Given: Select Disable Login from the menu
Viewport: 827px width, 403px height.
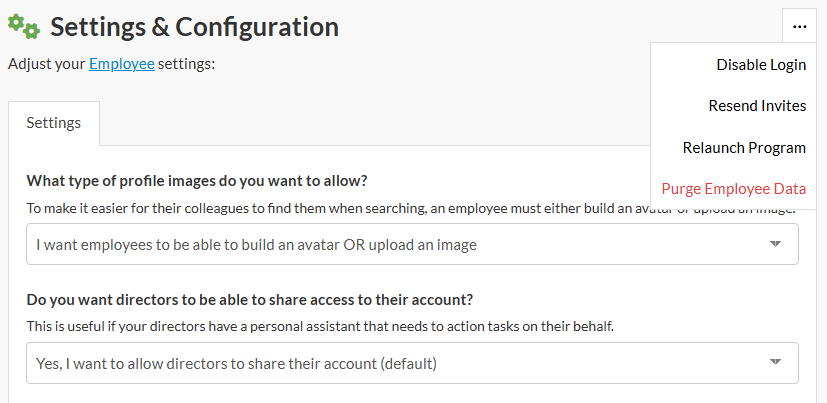Looking at the screenshot, I should [760, 65].
